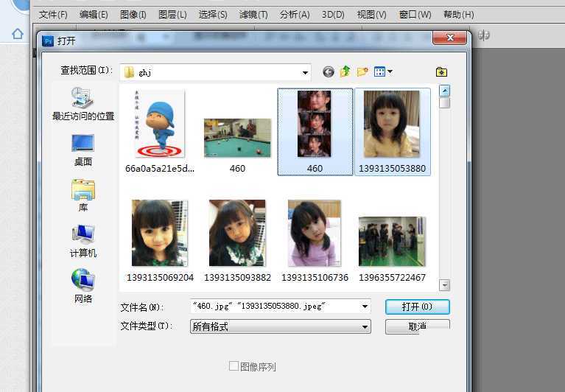Expand the 文件名 dropdown arrow
565x392 pixels.
[365, 307]
